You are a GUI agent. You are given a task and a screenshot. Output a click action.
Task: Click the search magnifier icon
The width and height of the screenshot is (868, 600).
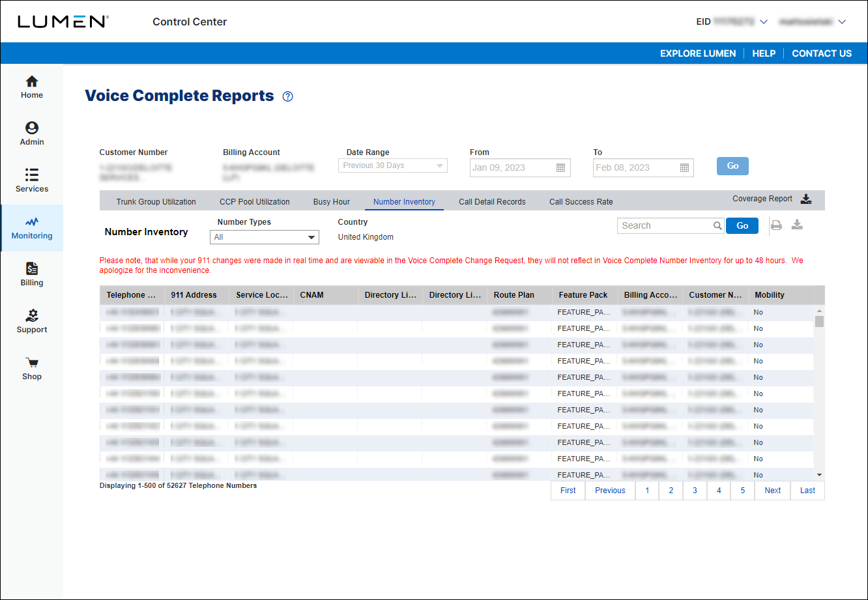click(x=717, y=226)
